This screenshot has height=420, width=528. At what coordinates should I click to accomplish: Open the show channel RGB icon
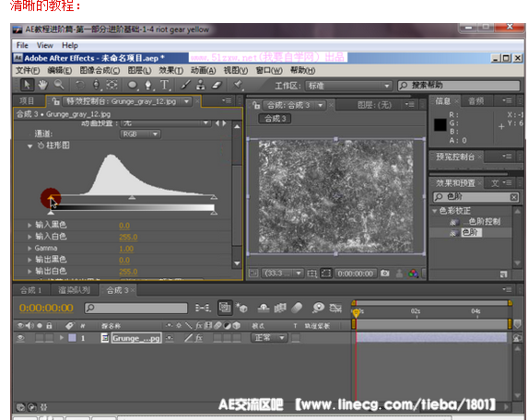pyautogui.click(x=413, y=274)
